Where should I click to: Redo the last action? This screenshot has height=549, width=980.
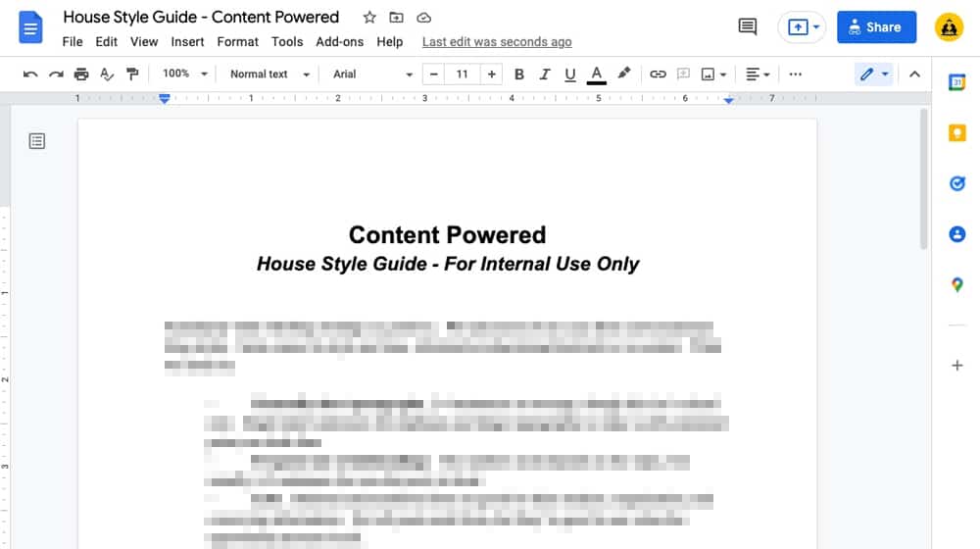pyautogui.click(x=56, y=75)
